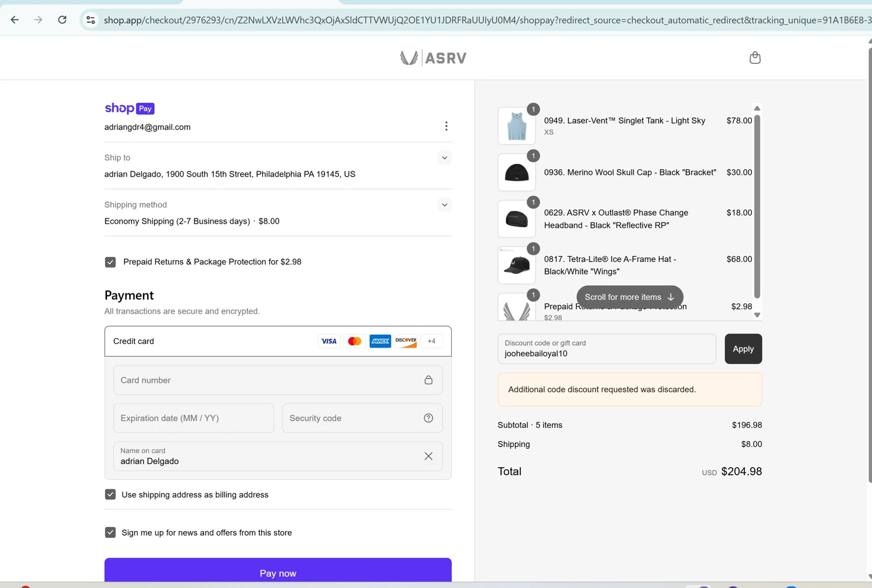Click the Subtotal $196.98 amount
This screenshot has height=588, width=872.
[x=746, y=425]
